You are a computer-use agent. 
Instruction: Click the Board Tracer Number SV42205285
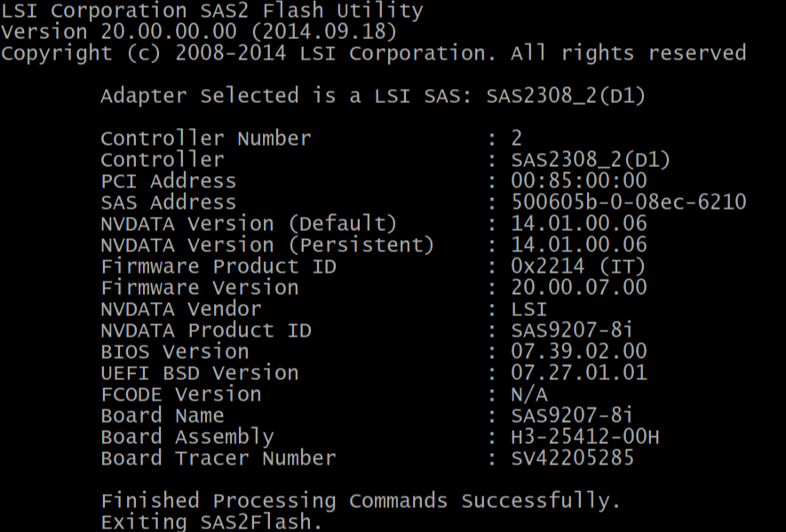point(573,458)
